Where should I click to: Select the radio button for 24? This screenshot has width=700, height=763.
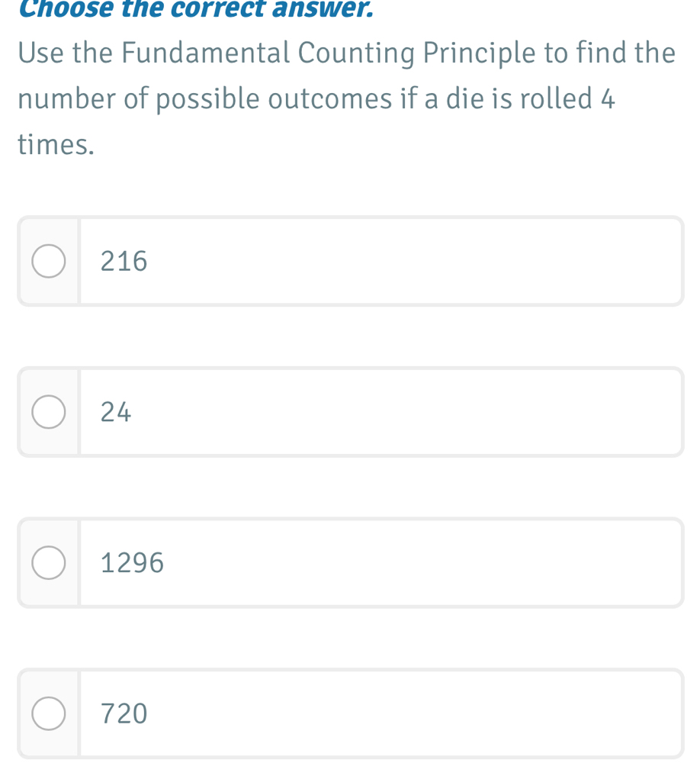pyautogui.click(x=49, y=412)
